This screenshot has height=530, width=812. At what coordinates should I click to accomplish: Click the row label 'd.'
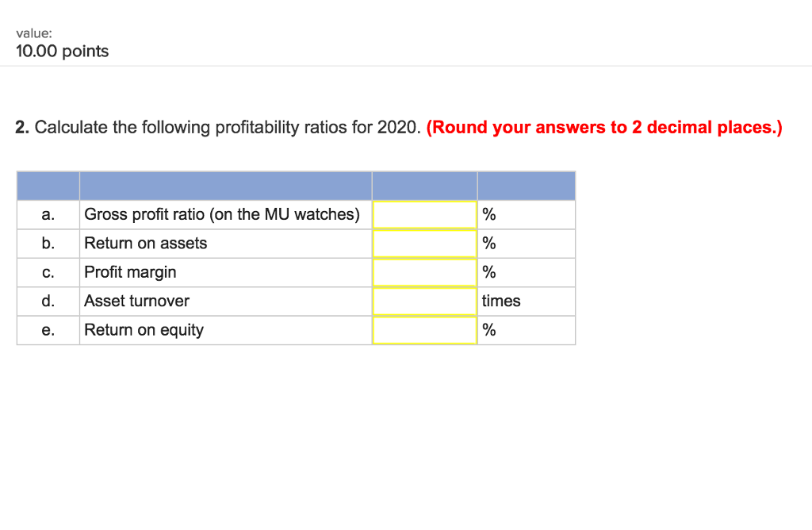tap(48, 301)
